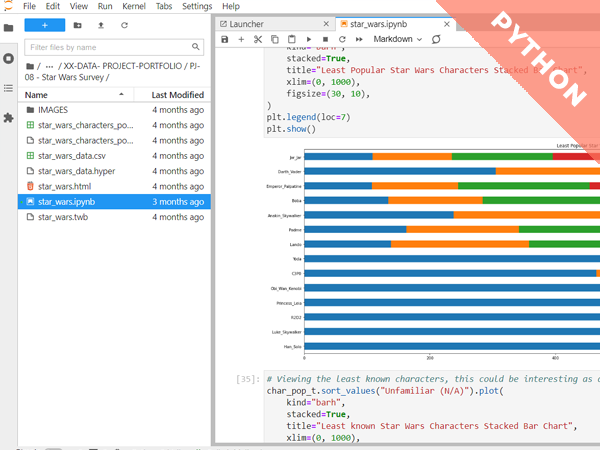Sort files by the Last Modified column
Viewport: 600px width, 450px height.
click(178, 95)
